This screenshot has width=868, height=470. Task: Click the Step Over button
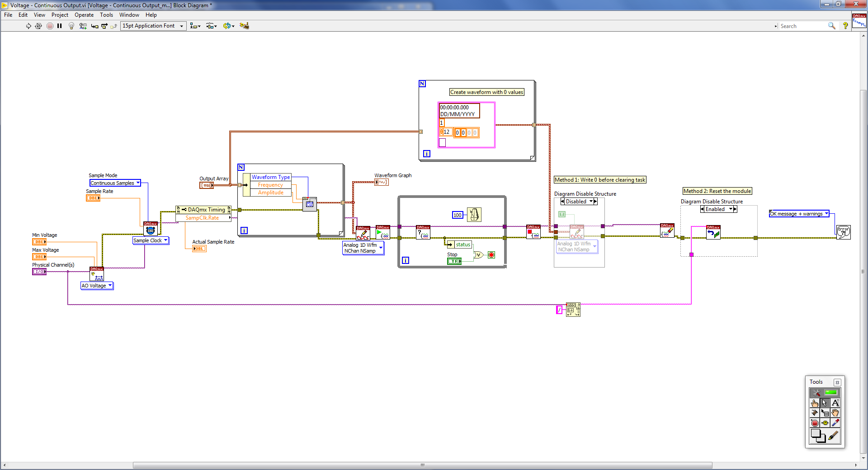tap(104, 26)
